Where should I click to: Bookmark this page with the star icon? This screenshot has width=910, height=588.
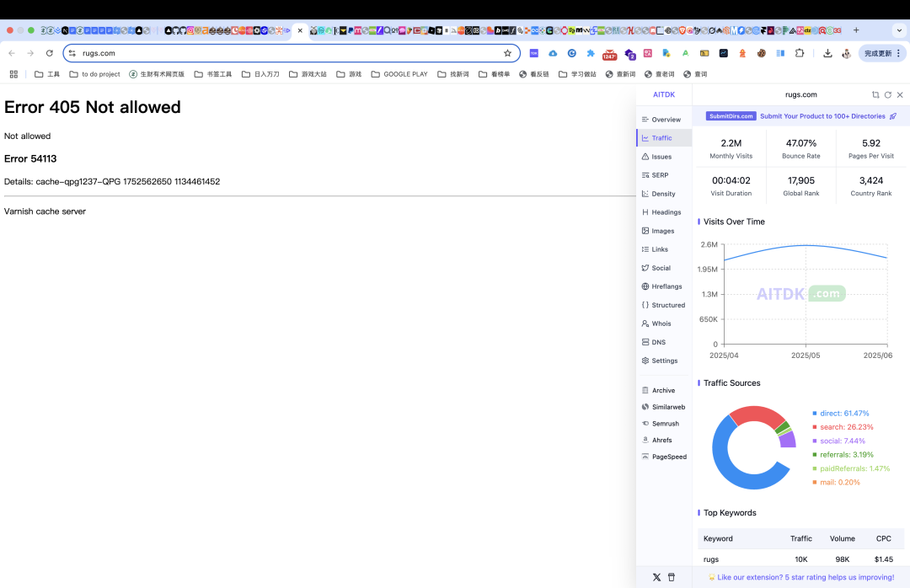[x=508, y=53]
